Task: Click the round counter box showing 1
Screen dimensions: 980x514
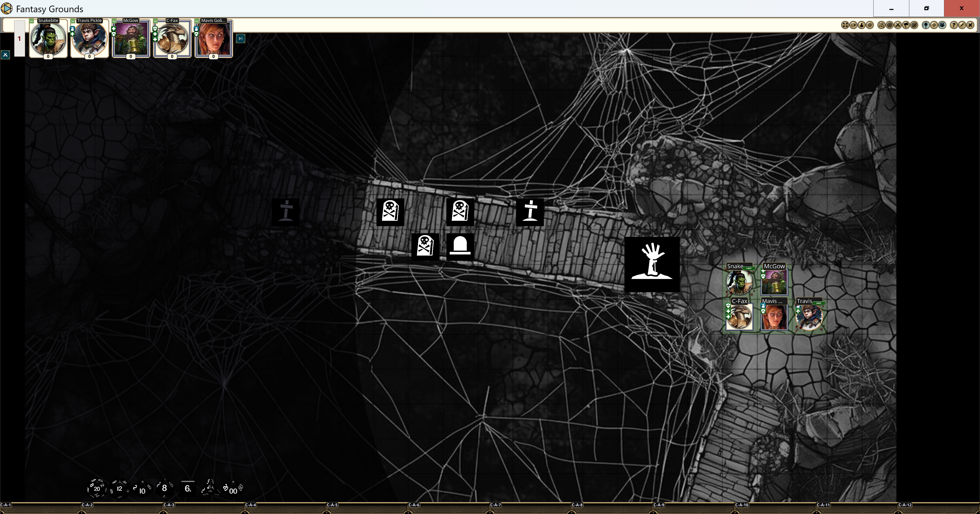Action: coord(19,38)
